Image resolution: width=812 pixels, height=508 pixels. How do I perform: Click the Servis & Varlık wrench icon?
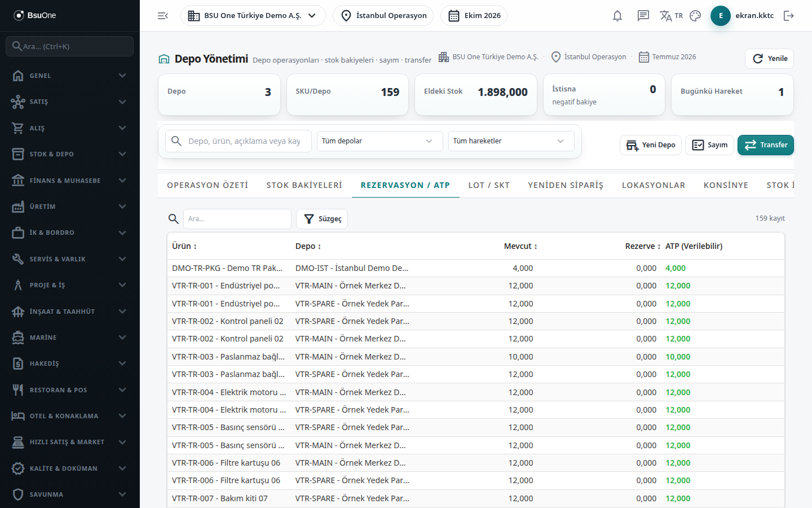(18, 259)
